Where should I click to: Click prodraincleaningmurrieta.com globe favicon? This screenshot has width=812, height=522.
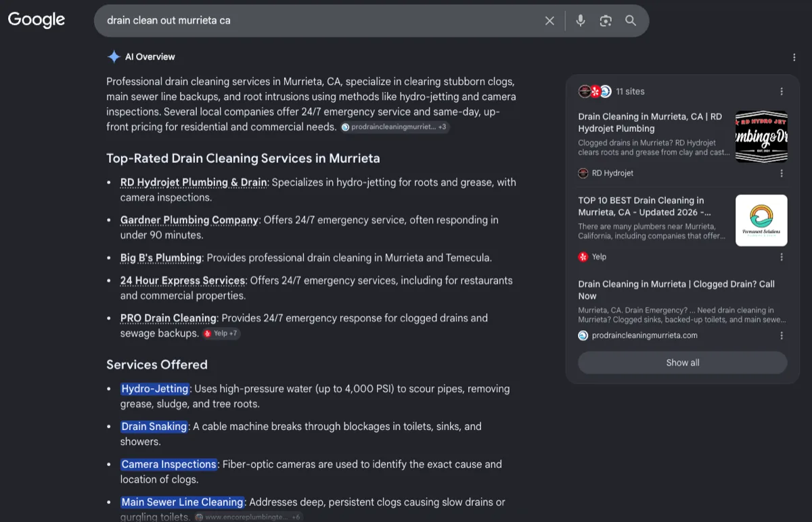(583, 335)
